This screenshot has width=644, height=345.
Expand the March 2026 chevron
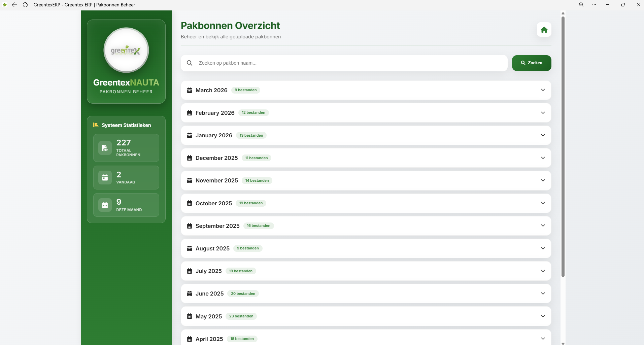tap(543, 90)
